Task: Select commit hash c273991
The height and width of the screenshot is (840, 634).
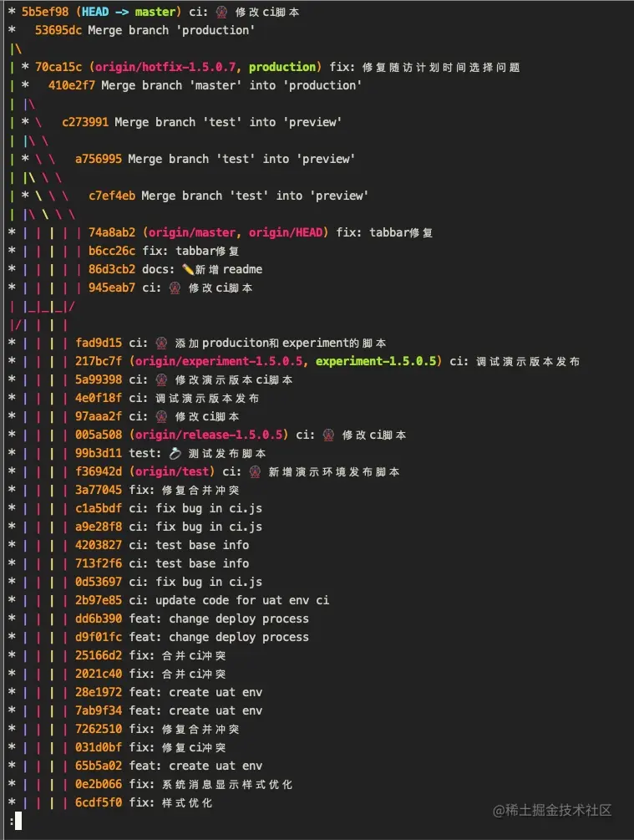Action: click(85, 122)
